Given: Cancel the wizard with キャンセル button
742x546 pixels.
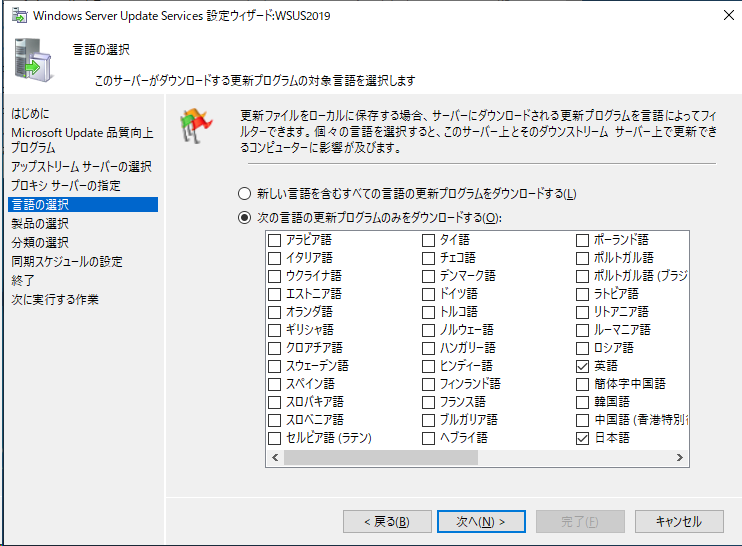Looking at the screenshot, I should point(679,521).
